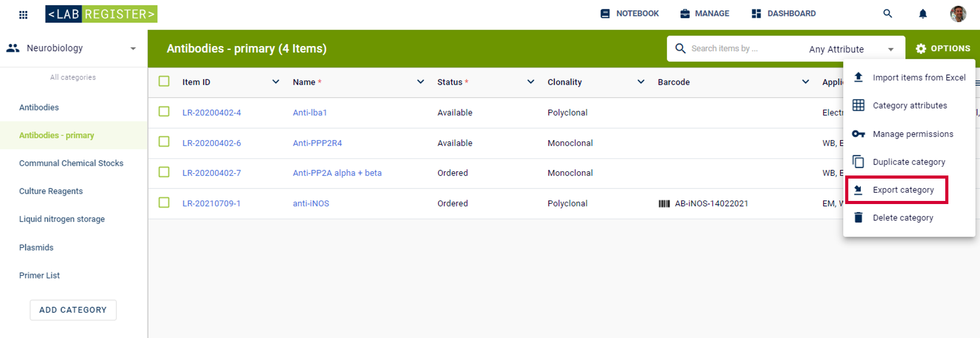Viewport: 980px width, 338px height.
Task: Open the Clonality column menu chevron
Action: [x=641, y=82]
